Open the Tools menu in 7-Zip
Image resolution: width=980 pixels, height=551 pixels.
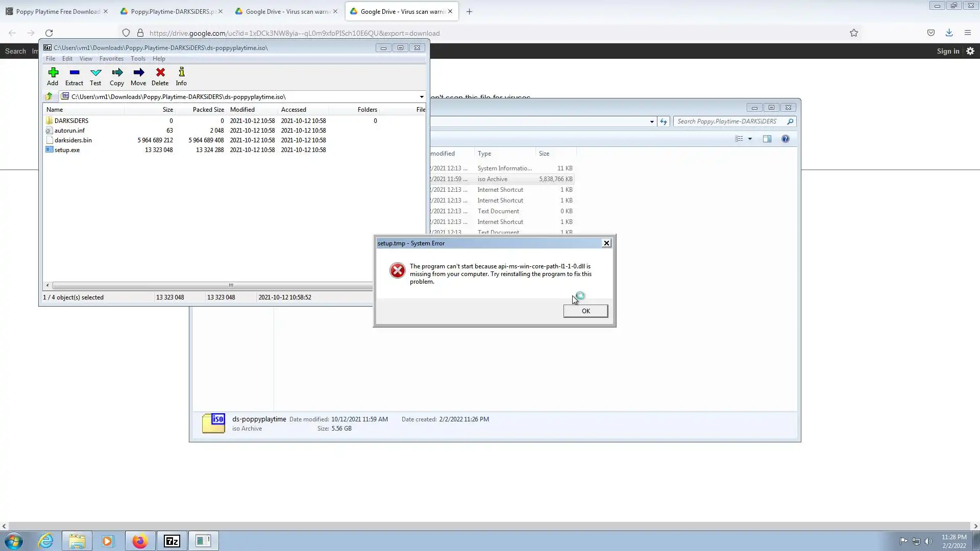click(x=138, y=59)
